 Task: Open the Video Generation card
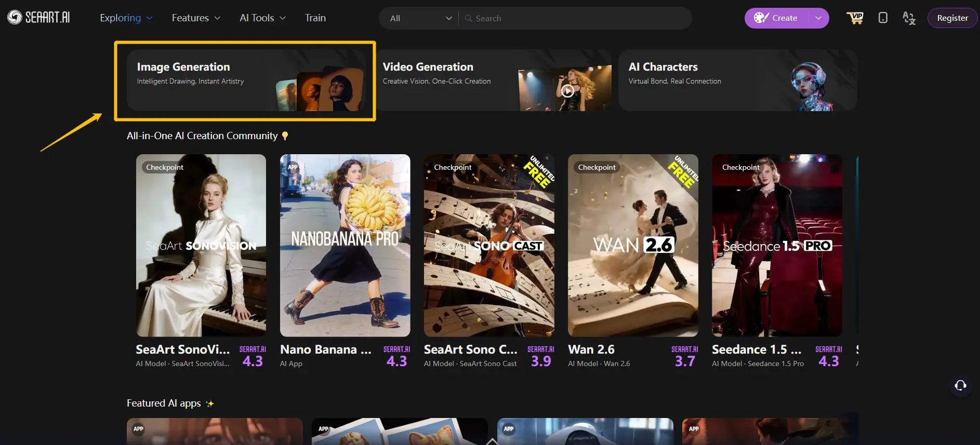tap(494, 80)
